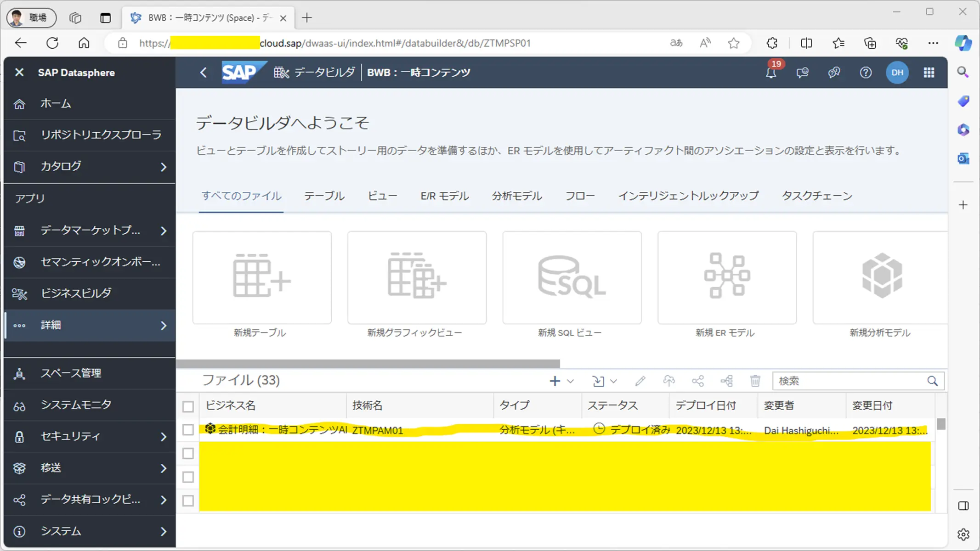Open the product switch grid icon
The width and height of the screenshot is (980, 551).
[x=929, y=73]
